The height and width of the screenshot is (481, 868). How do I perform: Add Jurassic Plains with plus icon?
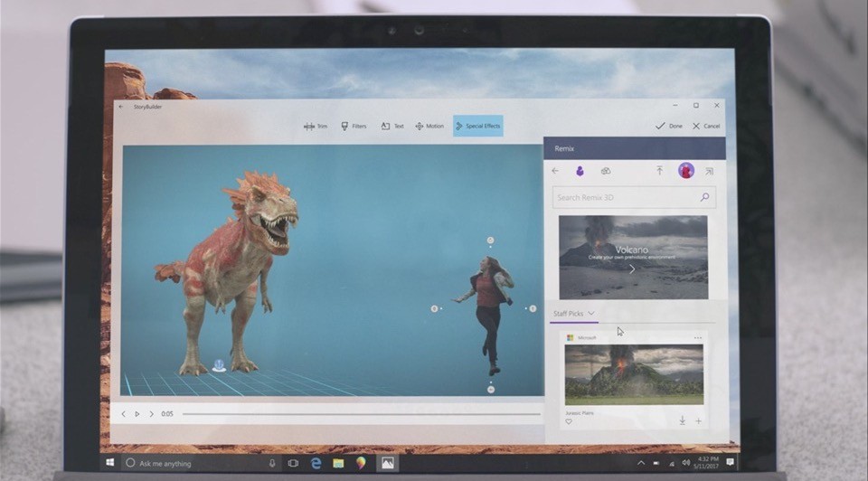[x=699, y=421]
